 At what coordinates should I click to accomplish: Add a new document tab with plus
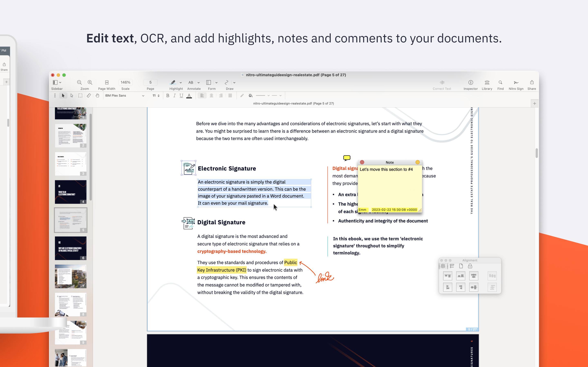click(535, 103)
